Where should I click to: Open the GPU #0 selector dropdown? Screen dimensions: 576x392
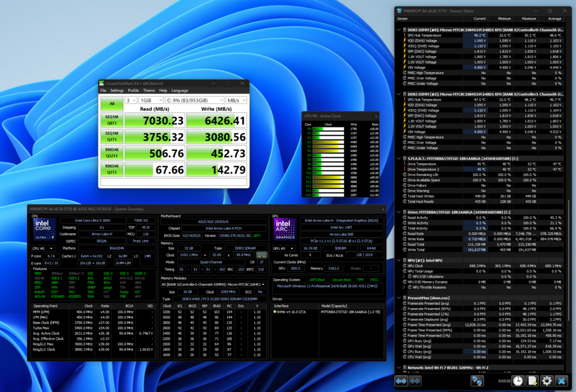pyautogui.click(x=284, y=249)
